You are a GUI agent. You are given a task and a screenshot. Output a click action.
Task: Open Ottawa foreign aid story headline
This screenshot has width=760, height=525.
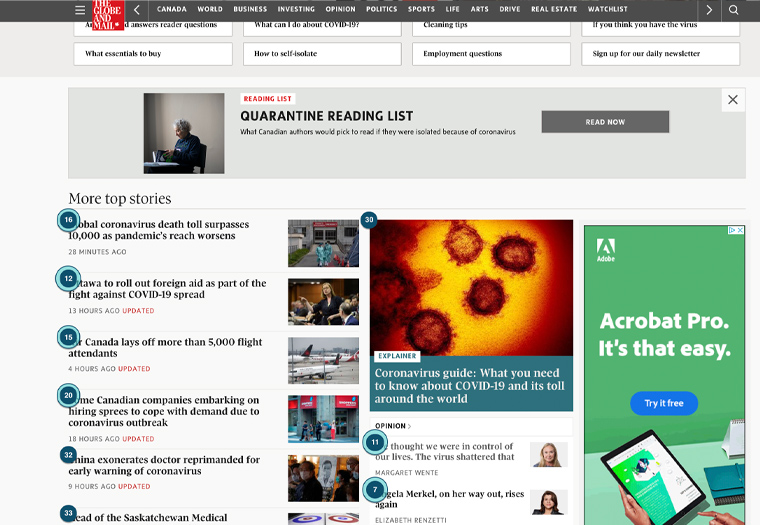click(167, 289)
